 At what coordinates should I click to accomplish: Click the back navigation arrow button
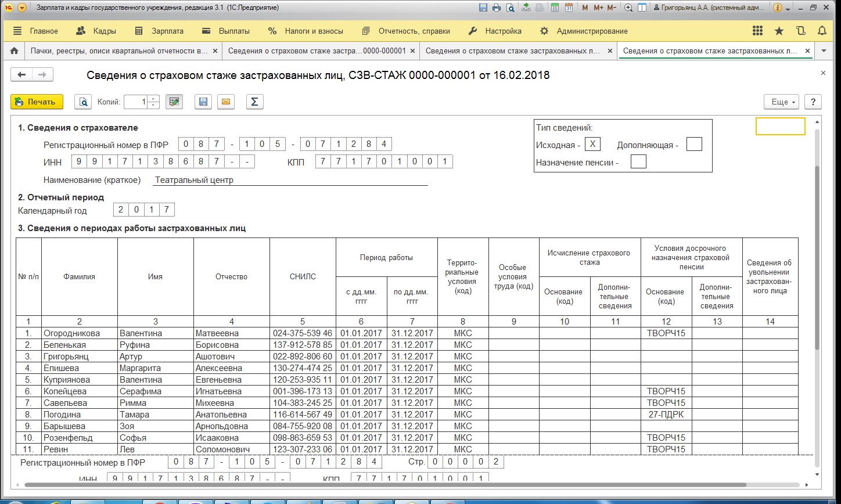pyautogui.click(x=22, y=74)
